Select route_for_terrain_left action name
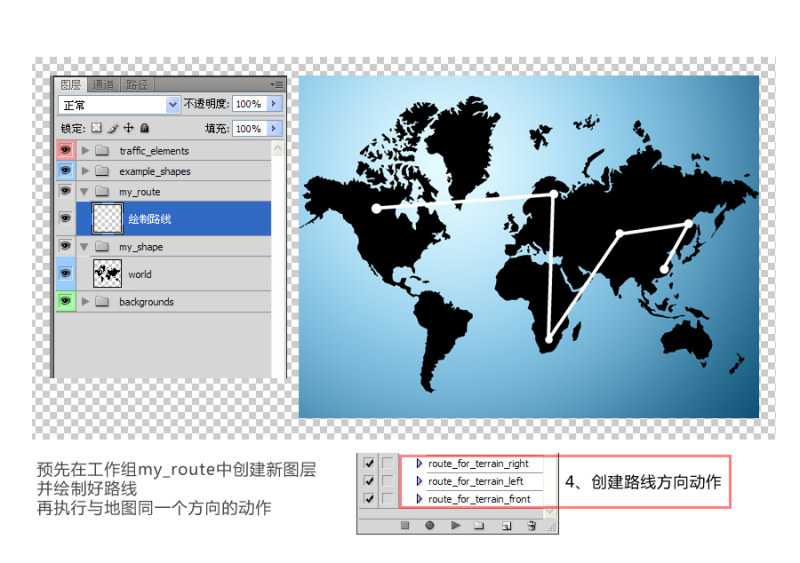 [476, 481]
